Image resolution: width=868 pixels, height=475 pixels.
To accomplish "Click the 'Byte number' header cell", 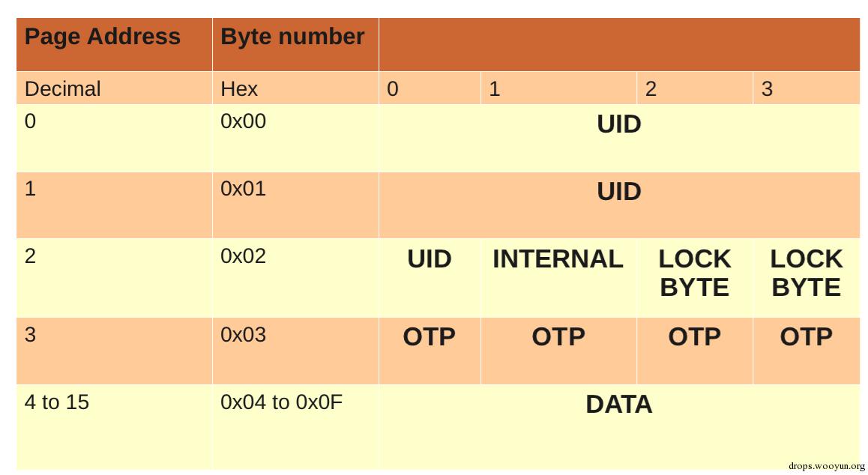I will [292, 37].
